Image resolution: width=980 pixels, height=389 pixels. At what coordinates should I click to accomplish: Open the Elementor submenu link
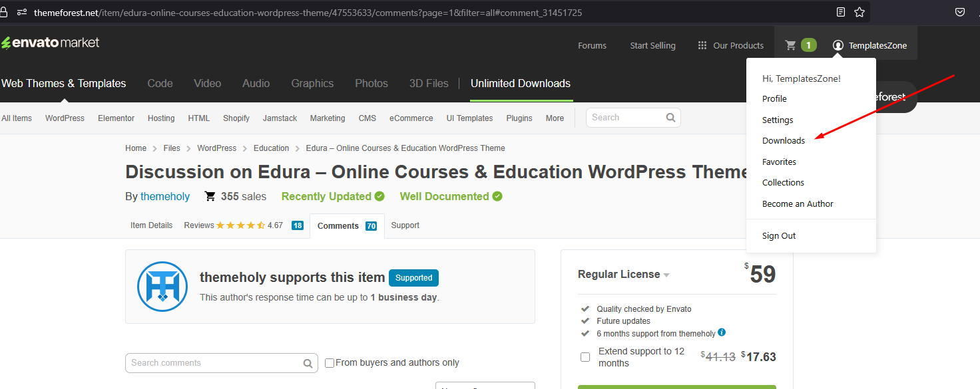coord(116,118)
